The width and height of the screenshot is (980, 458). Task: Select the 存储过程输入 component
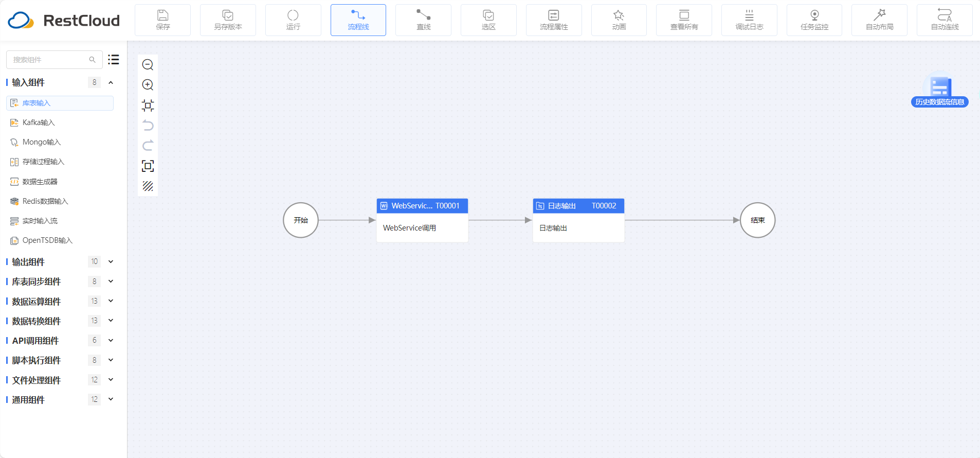click(60, 162)
